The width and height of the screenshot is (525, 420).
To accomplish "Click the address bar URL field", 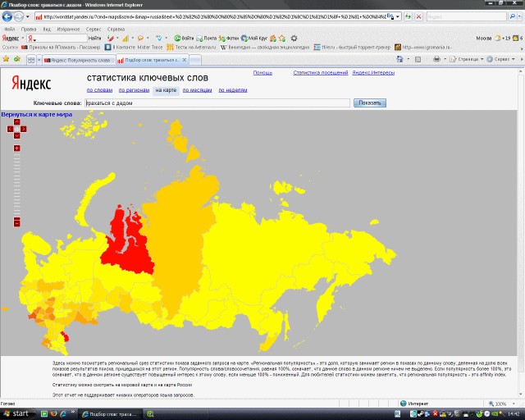I will pos(214,16).
